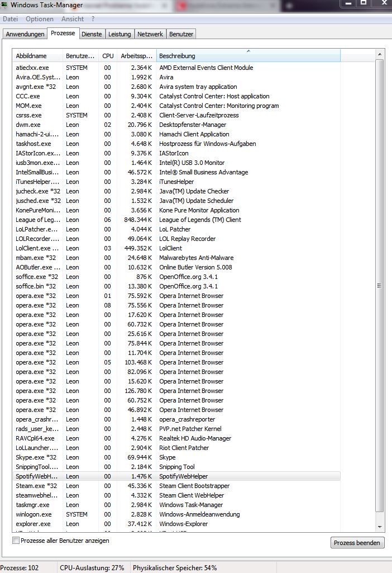Select the League of Legends Client process

click(x=176, y=220)
